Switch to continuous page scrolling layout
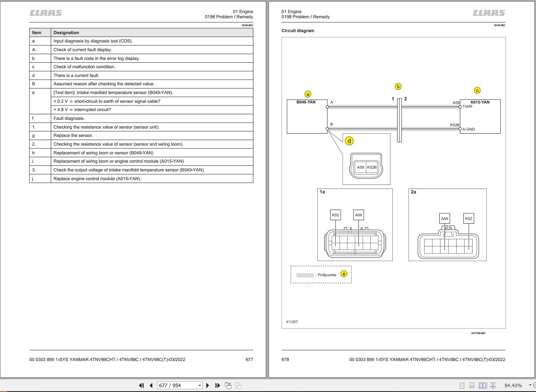Screen dimensions: 536x392 point(472,385)
